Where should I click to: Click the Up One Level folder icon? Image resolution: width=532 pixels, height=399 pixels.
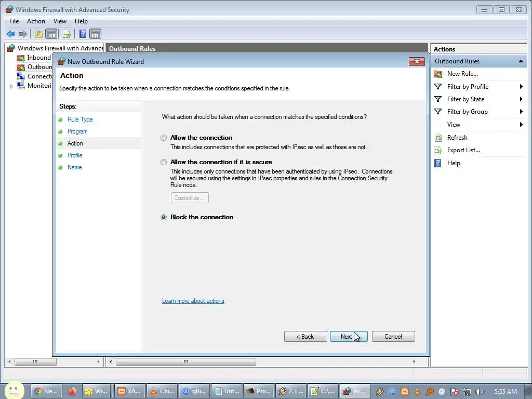[x=39, y=34]
